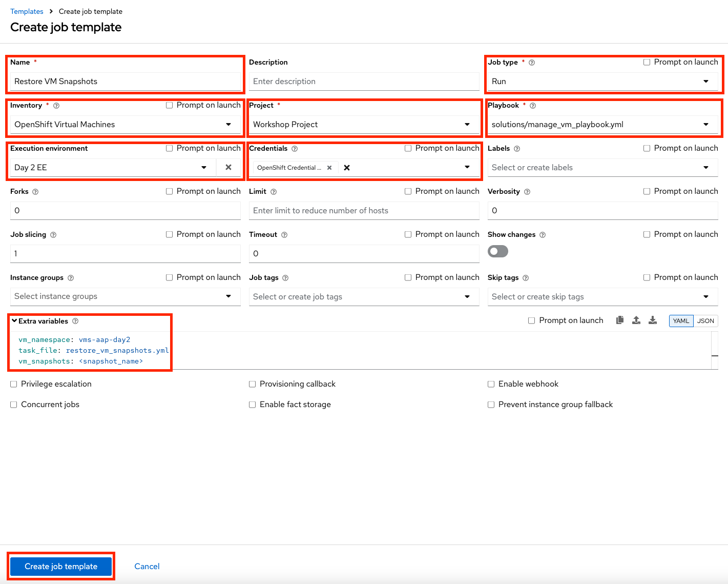Image resolution: width=728 pixels, height=584 pixels.
Task: Click the help icon next to Playbook
Action: (x=533, y=106)
